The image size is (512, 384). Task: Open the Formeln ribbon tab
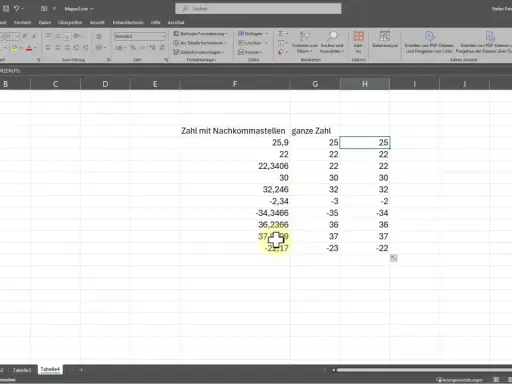pyautogui.click(x=22, y=22)
